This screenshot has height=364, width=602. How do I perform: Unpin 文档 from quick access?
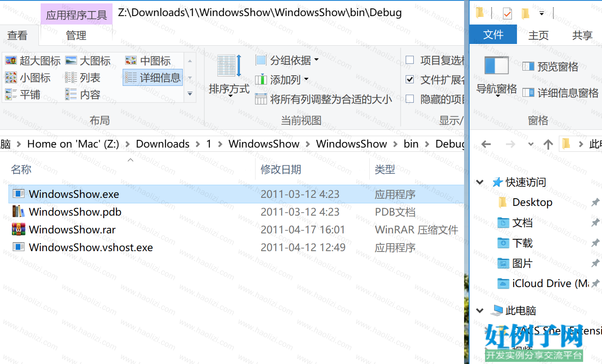595,222
